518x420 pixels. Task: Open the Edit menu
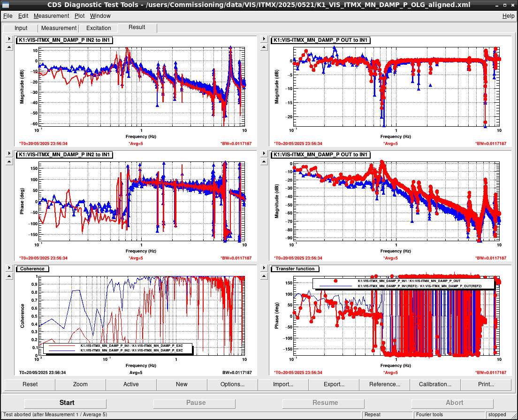pyautogui.click(x=23, y=16)
